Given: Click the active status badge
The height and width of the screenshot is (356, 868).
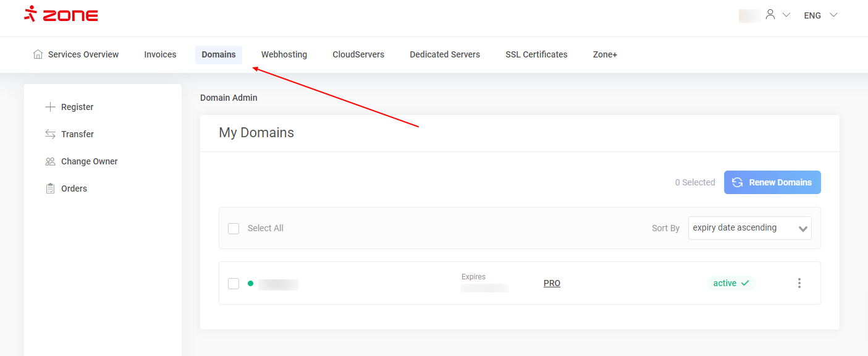Looking at the screenshot, I should pyautogui.click(x=731, y=283).
